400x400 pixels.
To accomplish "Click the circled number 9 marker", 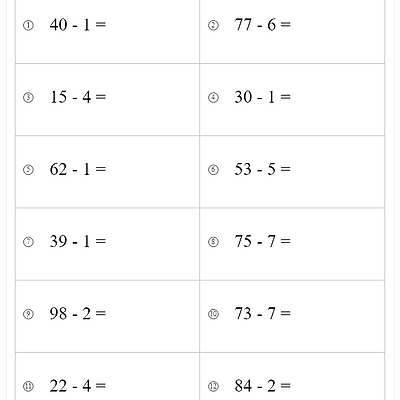I will [x=28, y=314].
